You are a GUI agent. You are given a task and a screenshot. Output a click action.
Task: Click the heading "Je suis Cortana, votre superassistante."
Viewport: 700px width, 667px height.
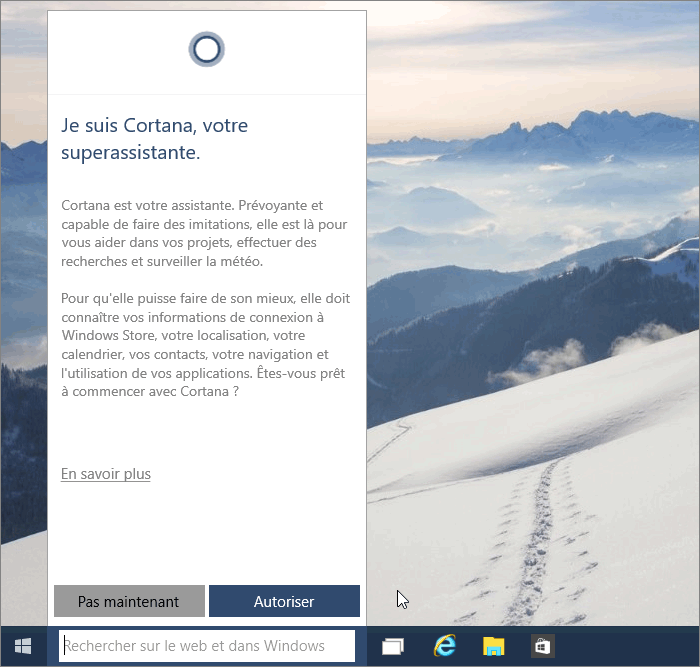click(x=154, y=139)
